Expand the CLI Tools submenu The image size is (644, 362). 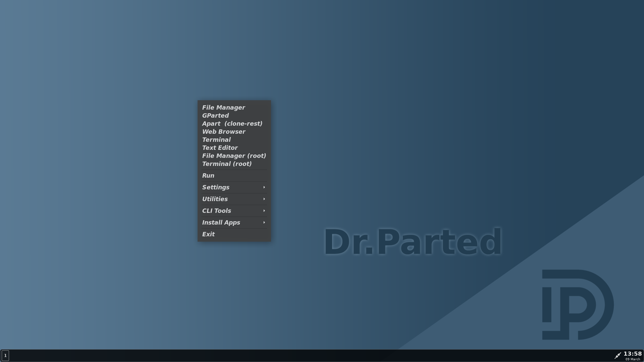234,211
